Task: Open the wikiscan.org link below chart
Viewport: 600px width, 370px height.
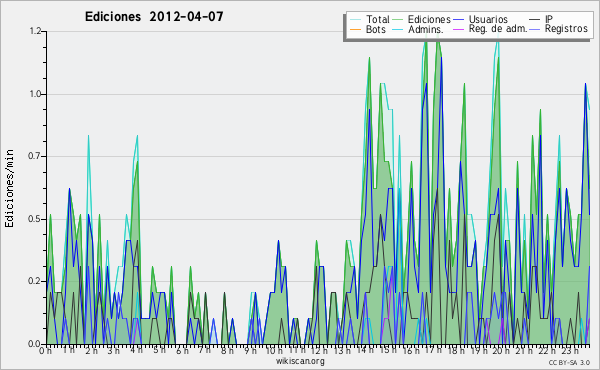Action: point(300,361)
